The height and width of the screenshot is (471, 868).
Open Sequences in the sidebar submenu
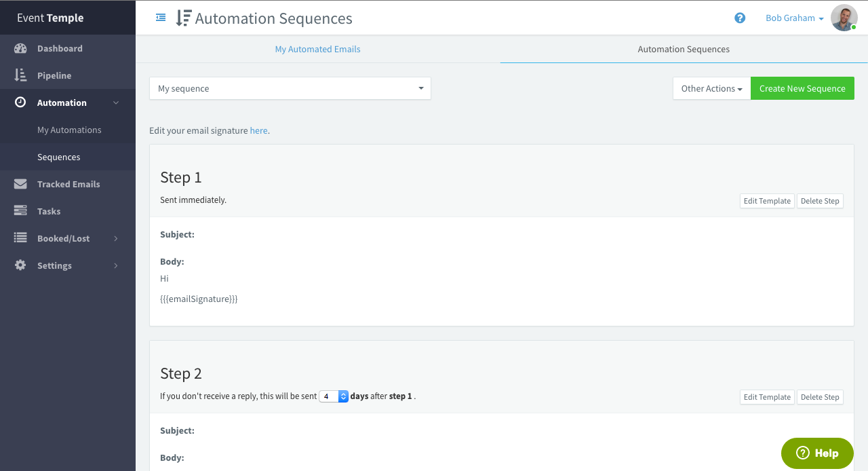click(59, 157)
